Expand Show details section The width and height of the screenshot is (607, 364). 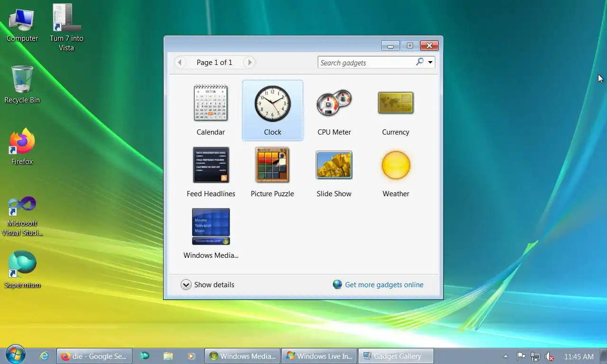(208, 285)
